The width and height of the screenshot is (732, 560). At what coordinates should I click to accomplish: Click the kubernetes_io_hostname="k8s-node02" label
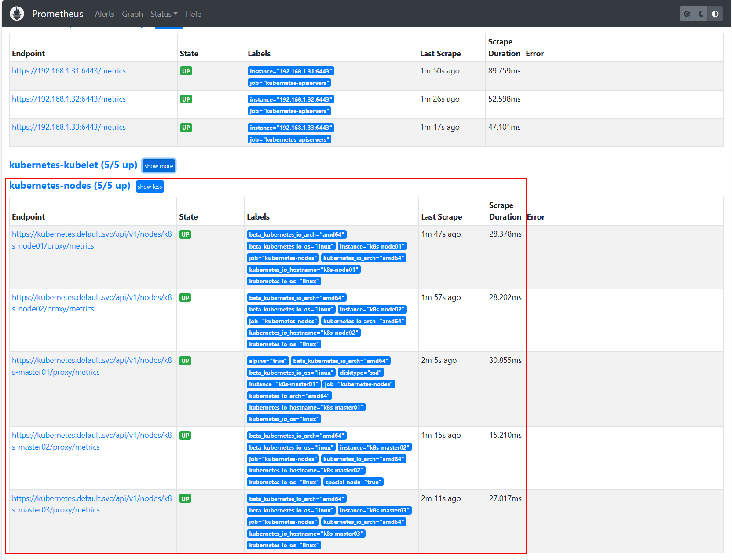coord(304,333)
